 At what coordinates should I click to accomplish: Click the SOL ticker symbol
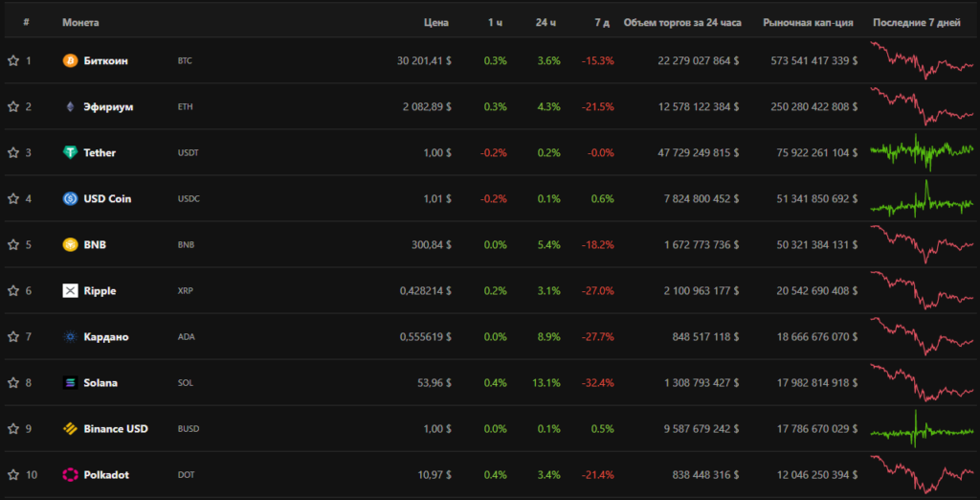[185, 383]
